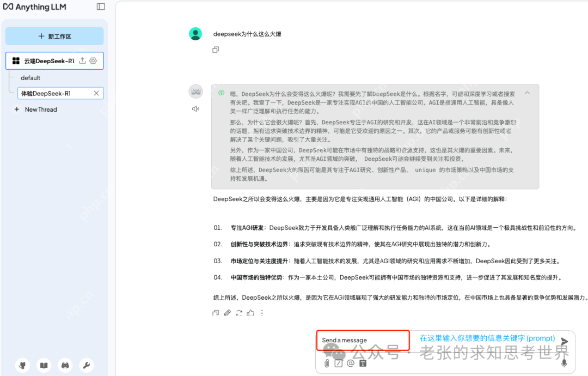Give the response a thumbs up
The height and width of the screenshot is (376, 588).
pyautogui.click(x=250, y=313)
